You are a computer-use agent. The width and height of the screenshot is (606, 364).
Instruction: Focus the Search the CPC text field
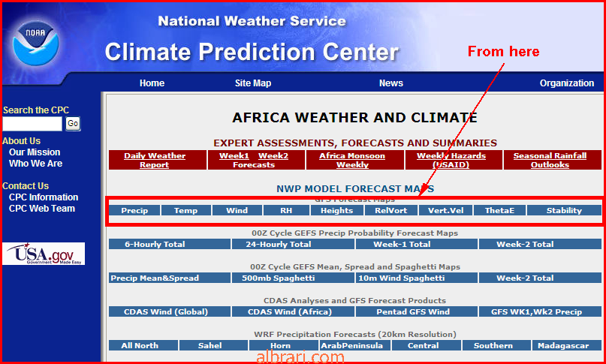[32, 124]
